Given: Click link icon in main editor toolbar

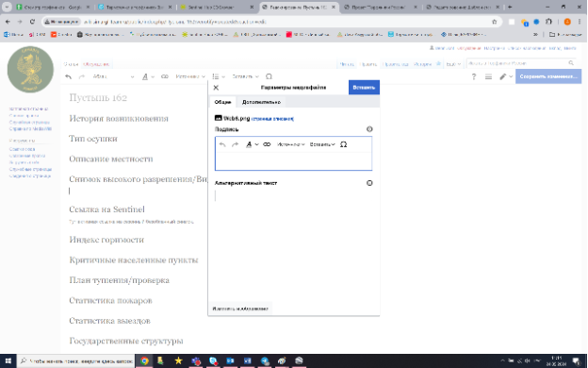Looking at the screenshot, I should 165,76.
